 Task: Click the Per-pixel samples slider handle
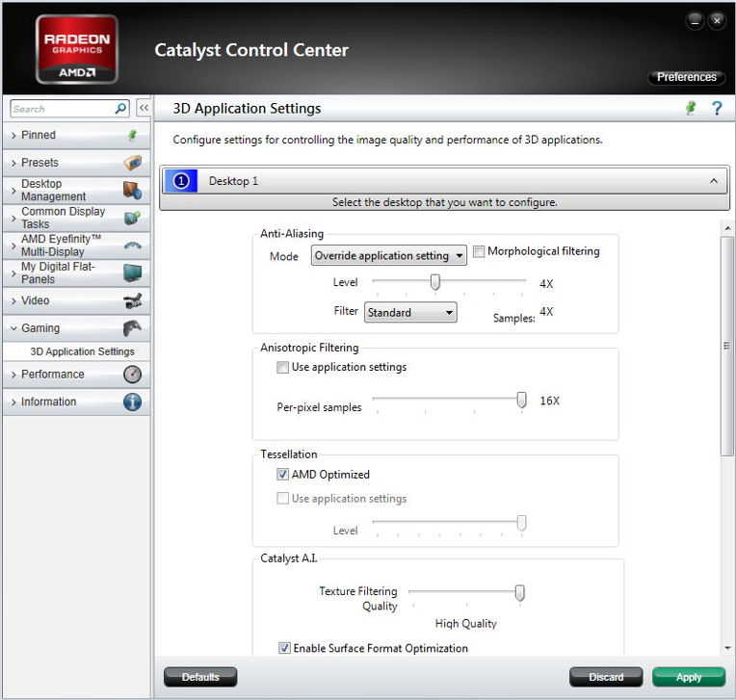(x=521, y=400)
